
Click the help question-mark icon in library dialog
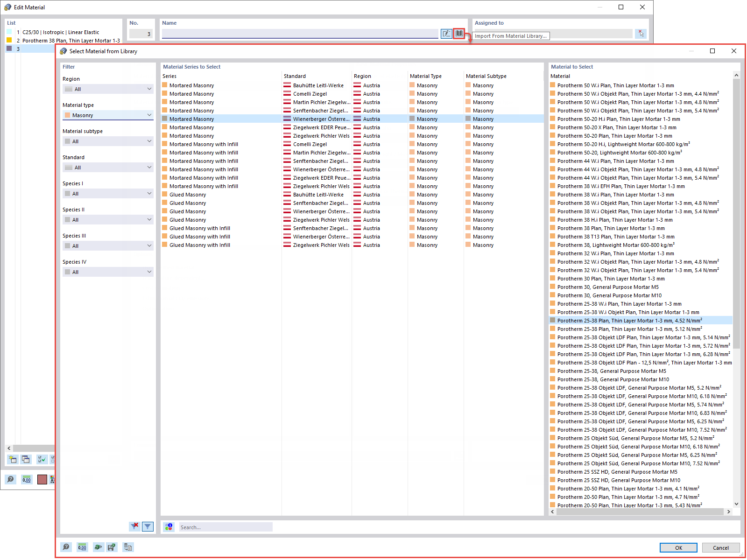(x=66, y=547)
